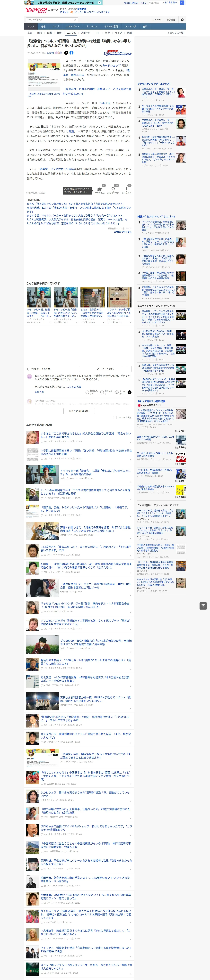Image resolution: width=210 pixels, height=980 pixels.
Task: Open the 105 comments count near article date
Action: click(51, 53)
